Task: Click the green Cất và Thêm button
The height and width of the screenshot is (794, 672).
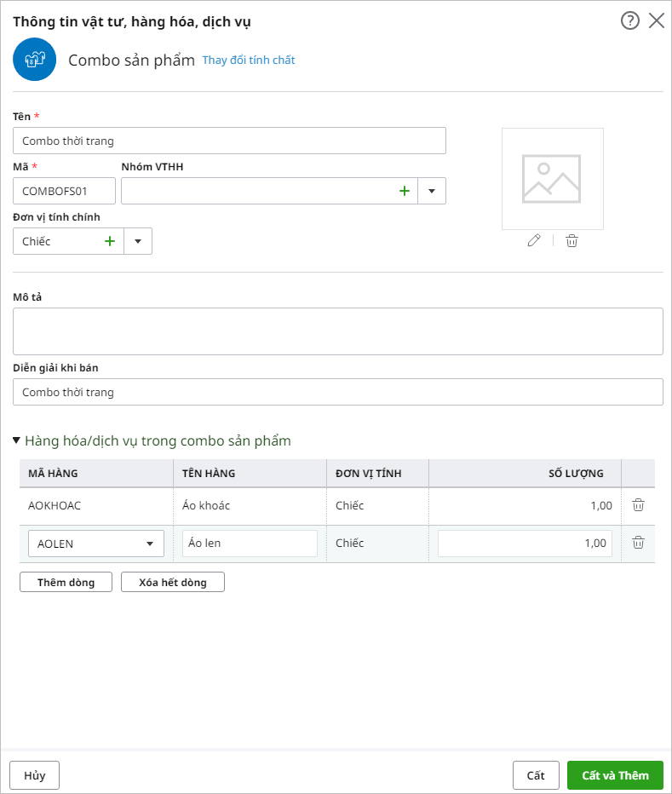Action: 615,775
